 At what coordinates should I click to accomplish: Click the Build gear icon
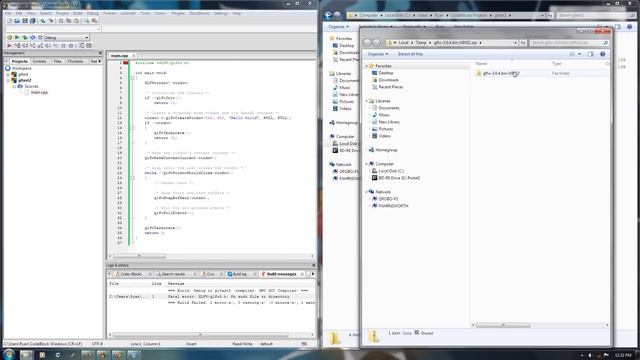[9, 38]
